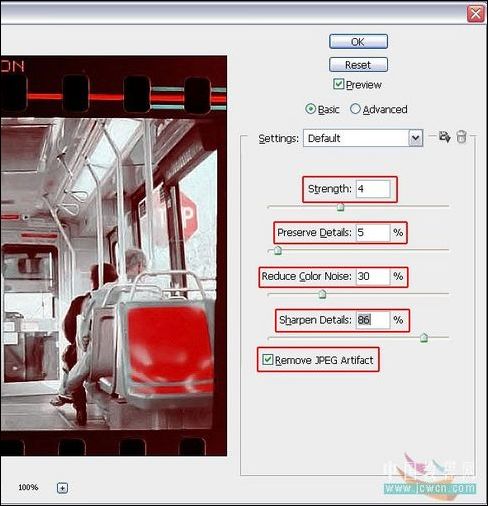Click the Reset button
488x506 pixels.
click(x=358, y=65)
